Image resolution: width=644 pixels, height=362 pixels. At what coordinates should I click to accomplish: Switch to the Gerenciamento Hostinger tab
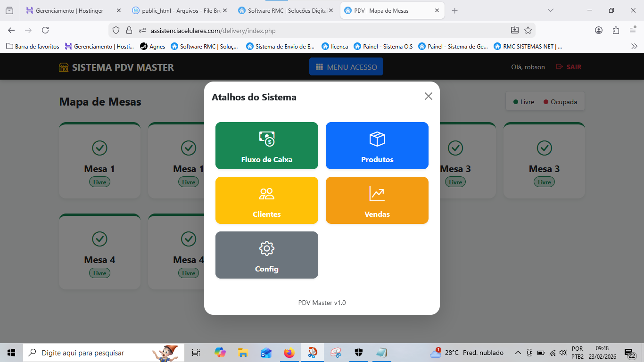(70, 10)
